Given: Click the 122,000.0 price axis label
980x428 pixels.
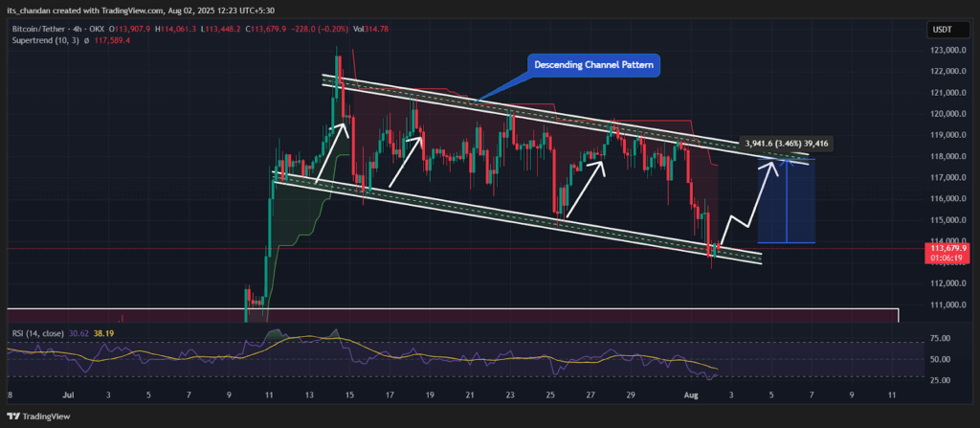Looking at the screenshot, I should coord(948,71).
